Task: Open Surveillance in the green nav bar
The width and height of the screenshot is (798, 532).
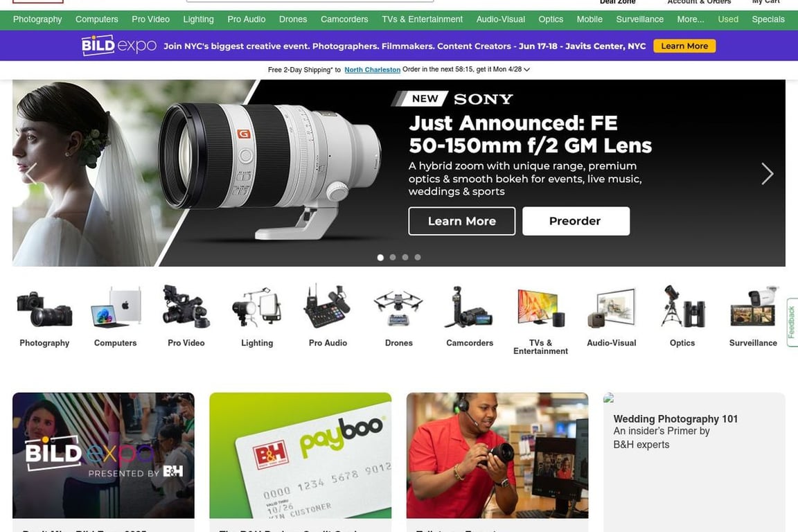Action: click(x=640, y=19)
